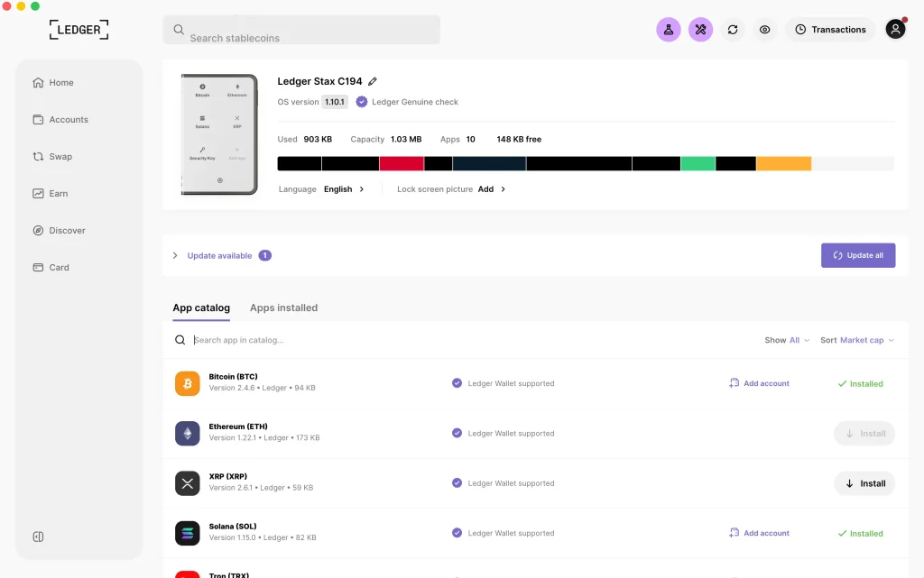Viewport: 924px width, 578px height.
Task: Open the Earn section
Action: [51, 194]
